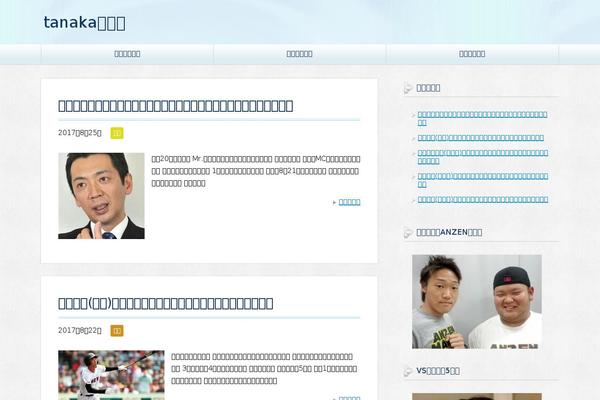Open the third sidebar recent post link
Image resolution: width=600 pixels, height=400 pixels.
point(483,157)
